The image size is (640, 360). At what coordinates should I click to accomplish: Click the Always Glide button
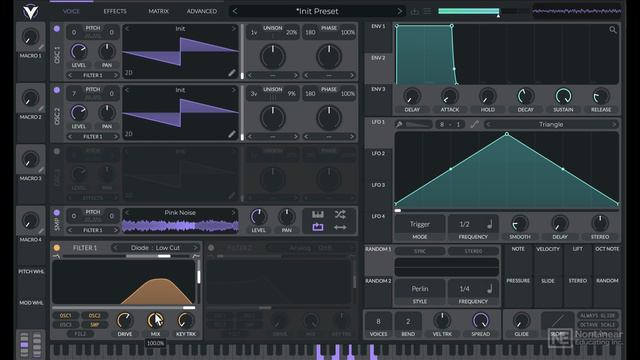(x=598, y=316)
